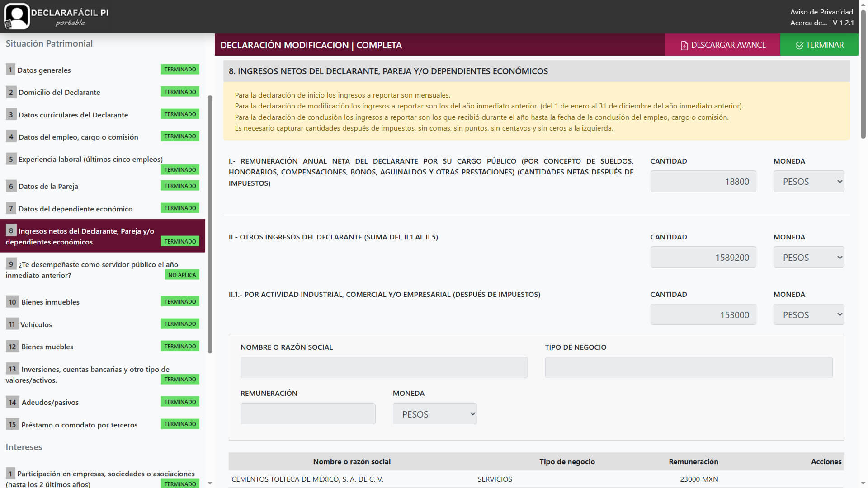The height and width of the screenshot is (488, 868).
Task: Open the Acerca de... link
Action: coord(808,23)
